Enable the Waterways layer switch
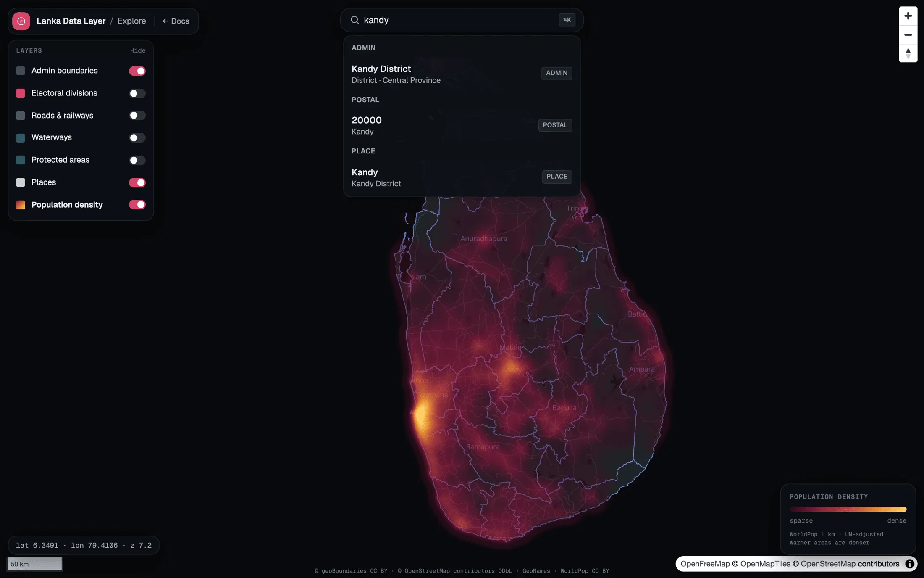This screenshot has width=924, height=578. pos(137,137)
